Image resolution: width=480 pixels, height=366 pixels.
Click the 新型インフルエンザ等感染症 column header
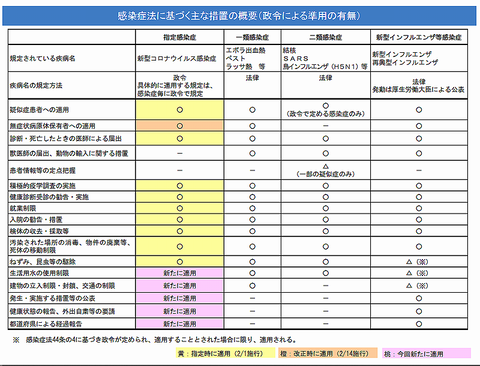point(419,37)
